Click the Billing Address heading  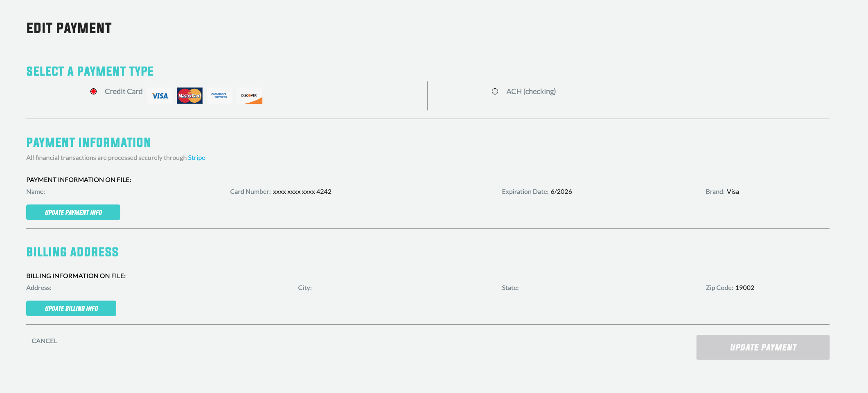72,252
